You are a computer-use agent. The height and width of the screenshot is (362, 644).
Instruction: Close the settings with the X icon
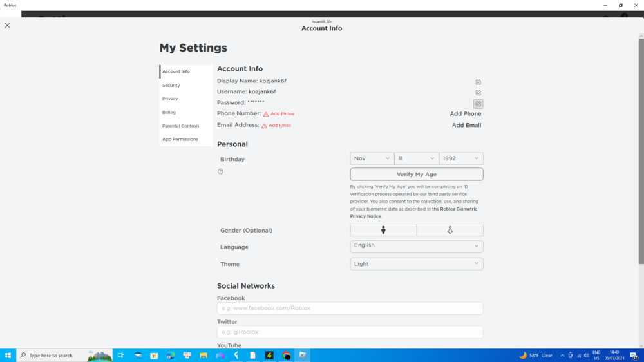pos(7,26)
